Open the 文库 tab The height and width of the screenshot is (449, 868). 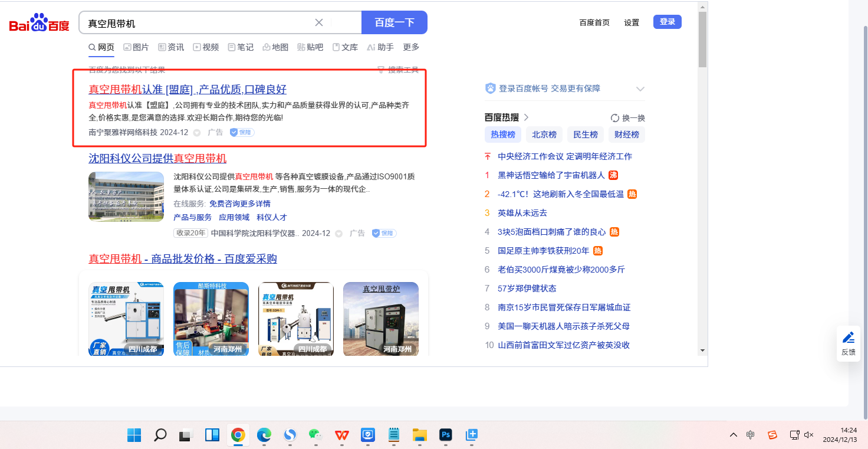[345, 47]
